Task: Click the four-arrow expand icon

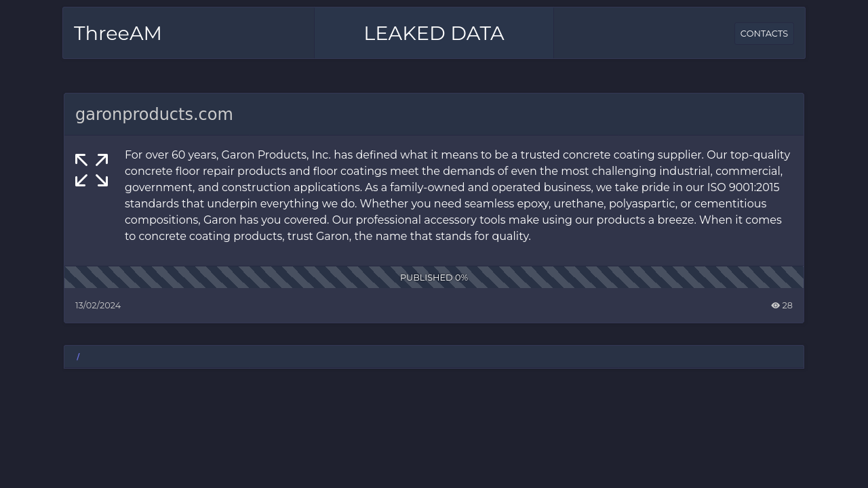Action: (92, 170)
